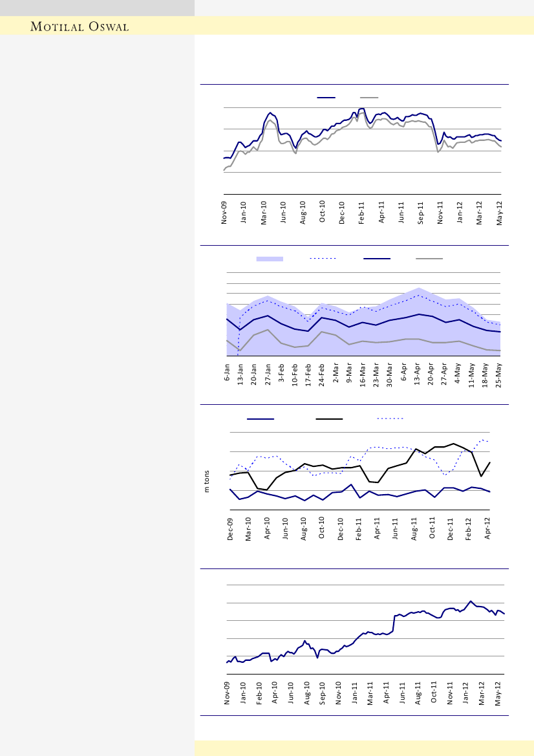This screenshot has width=534, height=756.
Task: Click solid blue legend line in third chart
Action: coord(261,419)
